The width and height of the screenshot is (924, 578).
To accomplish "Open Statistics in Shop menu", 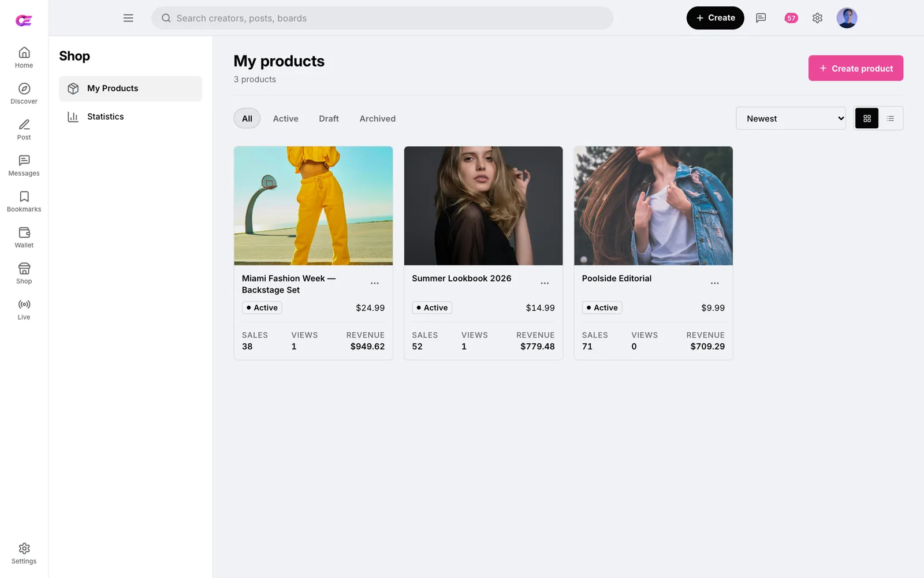I will [x=131, y=117].
